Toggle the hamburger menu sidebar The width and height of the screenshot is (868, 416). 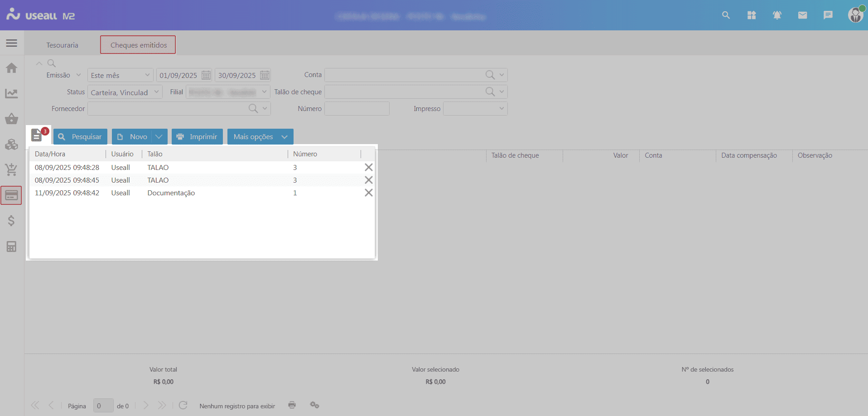point(11,43)
